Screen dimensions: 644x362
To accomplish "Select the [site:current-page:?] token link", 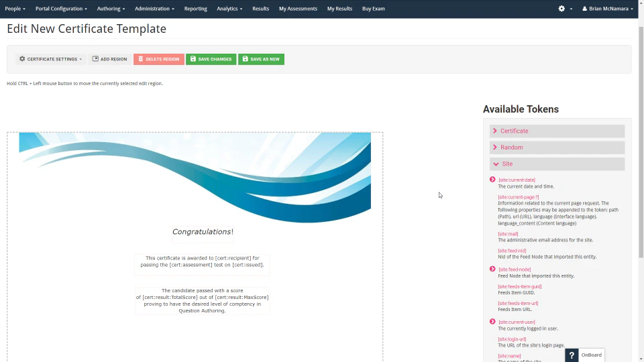I will [519, 197].
